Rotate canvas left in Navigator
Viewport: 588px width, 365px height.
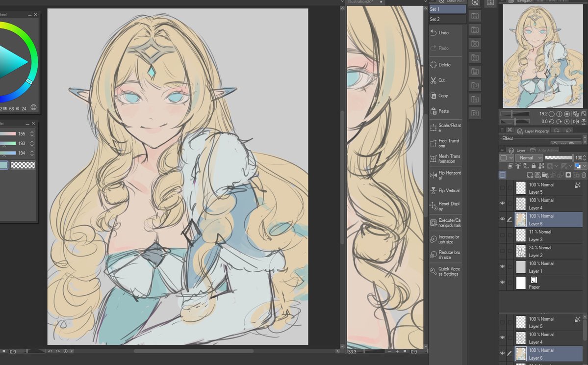click(x=552, y=122)
